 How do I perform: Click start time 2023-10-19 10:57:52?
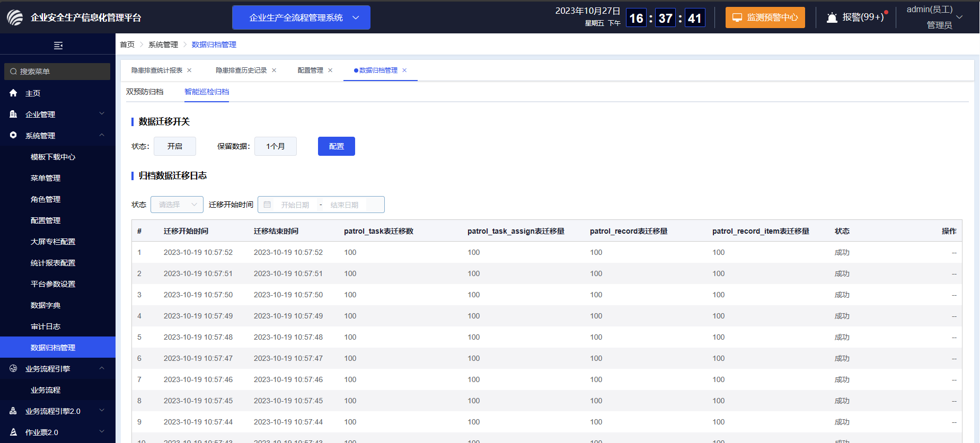point(198,252)
